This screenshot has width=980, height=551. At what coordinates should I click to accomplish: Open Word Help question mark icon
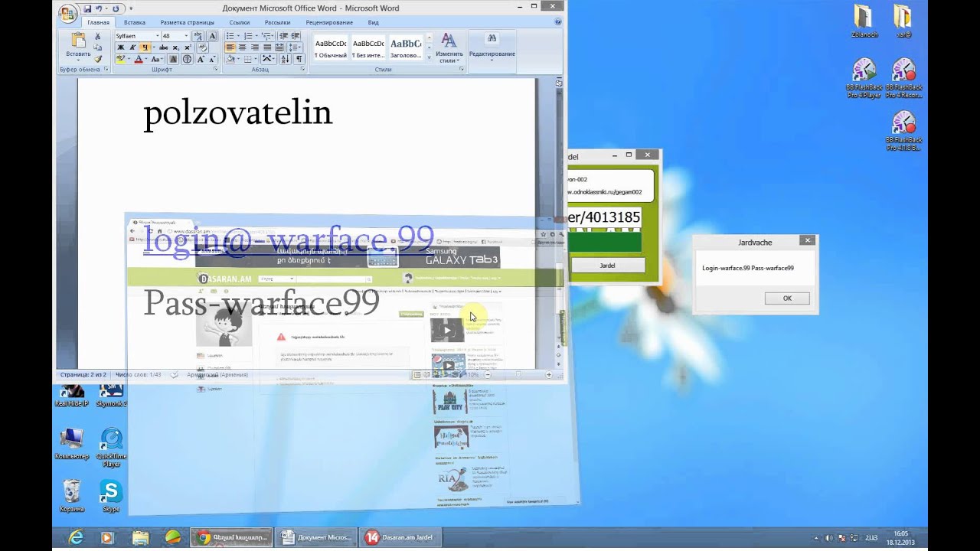point(558,21)
